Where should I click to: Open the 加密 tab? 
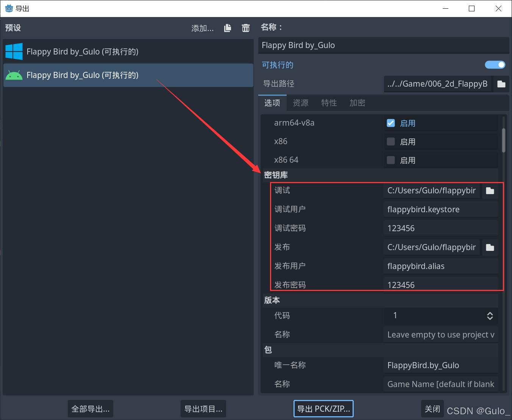tap(357, 103)
